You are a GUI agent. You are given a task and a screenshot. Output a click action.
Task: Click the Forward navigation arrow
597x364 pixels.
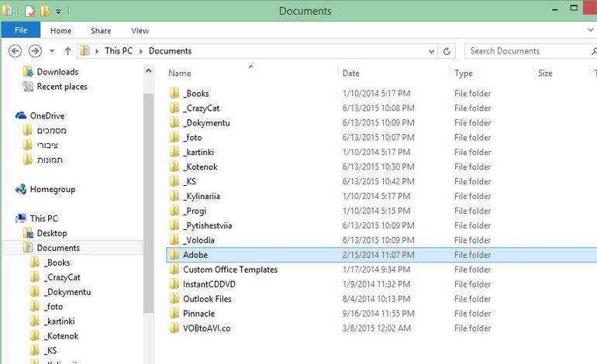(x=34, y=51)
